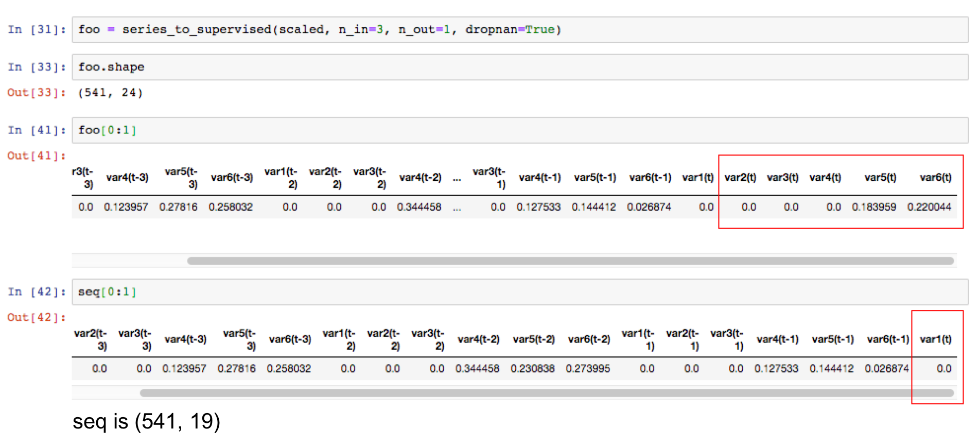The width and height of the screenshot is (980, 446).
Task: Click the Out[41] output prompt
Action: point(37,156)
